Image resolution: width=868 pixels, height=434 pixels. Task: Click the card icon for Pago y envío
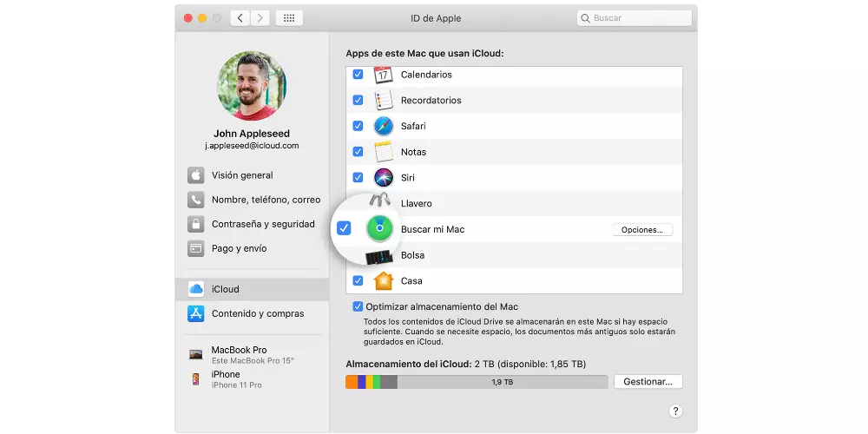[x=195, y=248]
